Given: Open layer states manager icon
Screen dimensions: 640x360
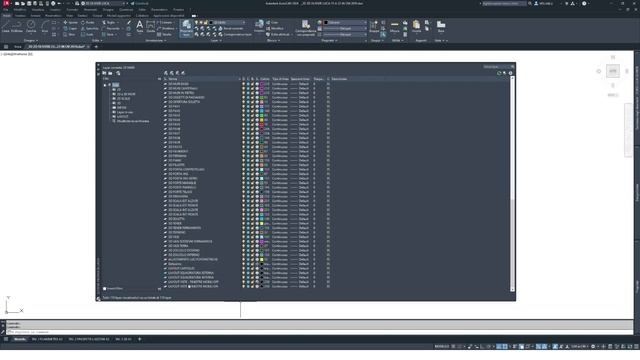Looking at the screenshot, I should (118, 73).
